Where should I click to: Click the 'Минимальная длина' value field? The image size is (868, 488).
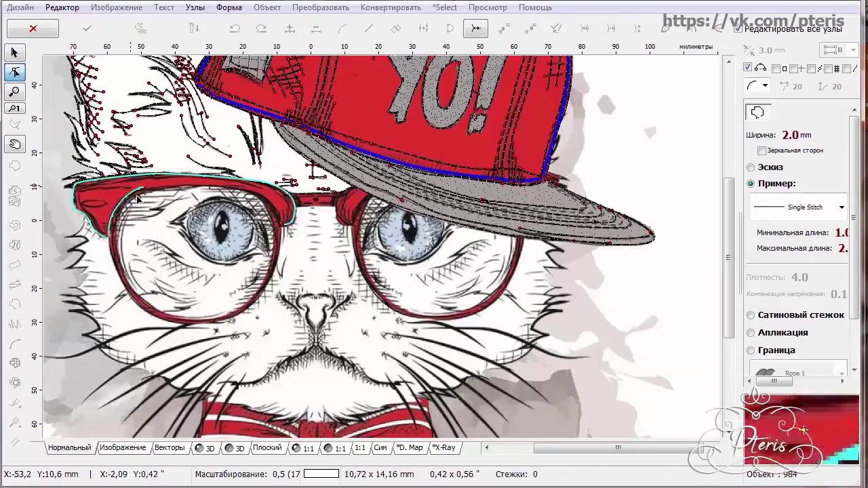[x=842, y=232]
